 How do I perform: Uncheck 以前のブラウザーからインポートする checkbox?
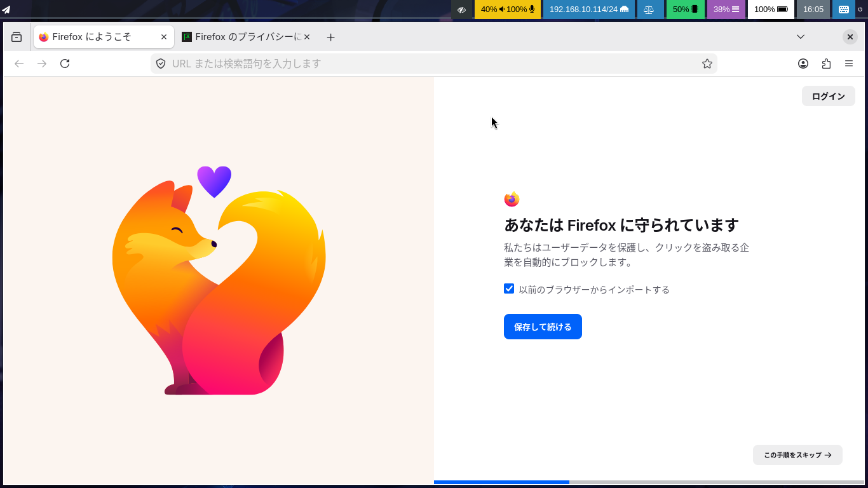tap(509, 288)
